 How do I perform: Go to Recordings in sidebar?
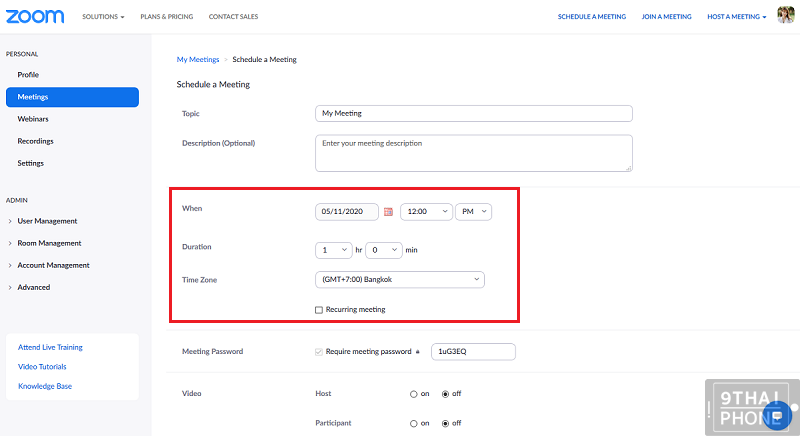35,141
